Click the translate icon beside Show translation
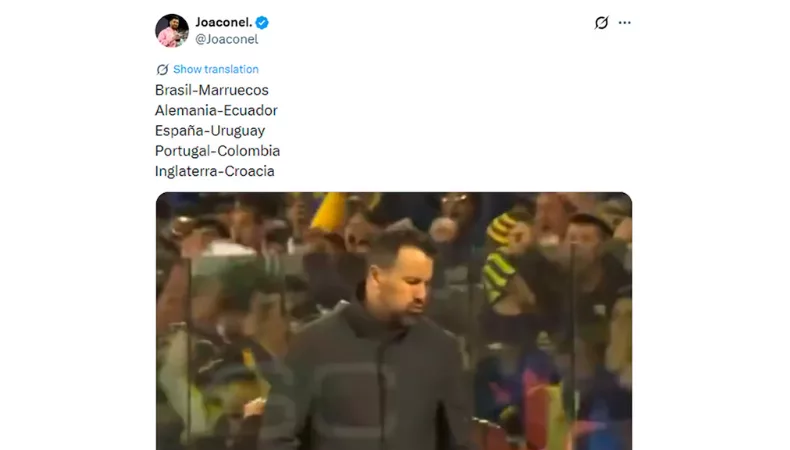The width and height of the screenshot is (790, 450). (162, 70)
